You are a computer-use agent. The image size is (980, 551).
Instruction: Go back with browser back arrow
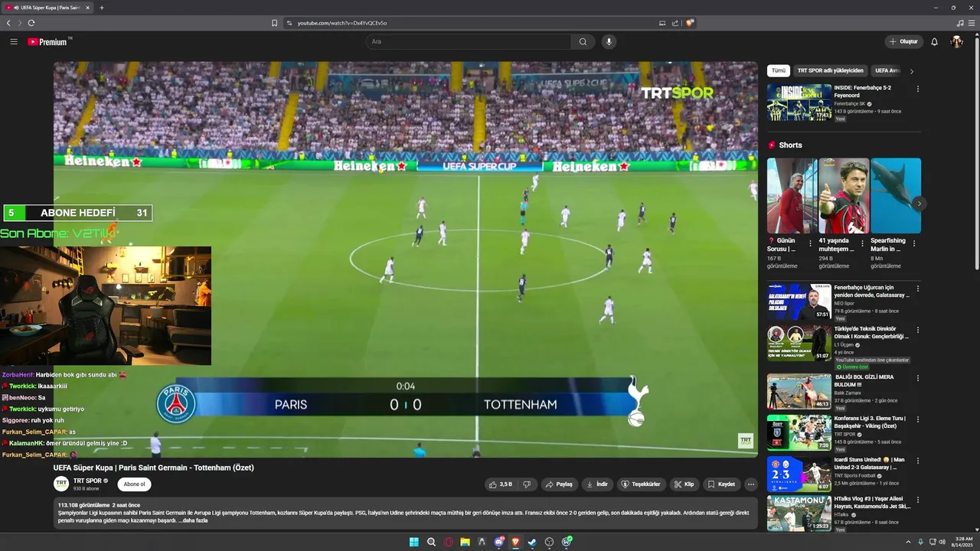8,23
